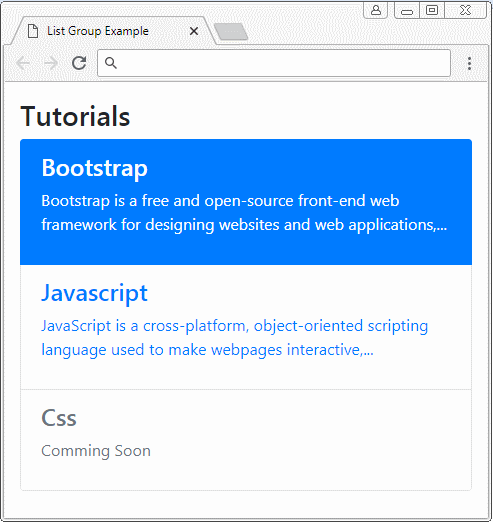
Task: Click the JavaScript description paragraph
Action: click(x=234, y=338)
